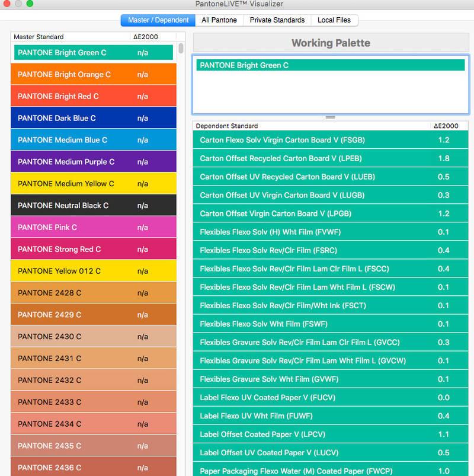Select the dependent standard ending in (GVCW)
The image size is (474, 476).
pos(331,360)
